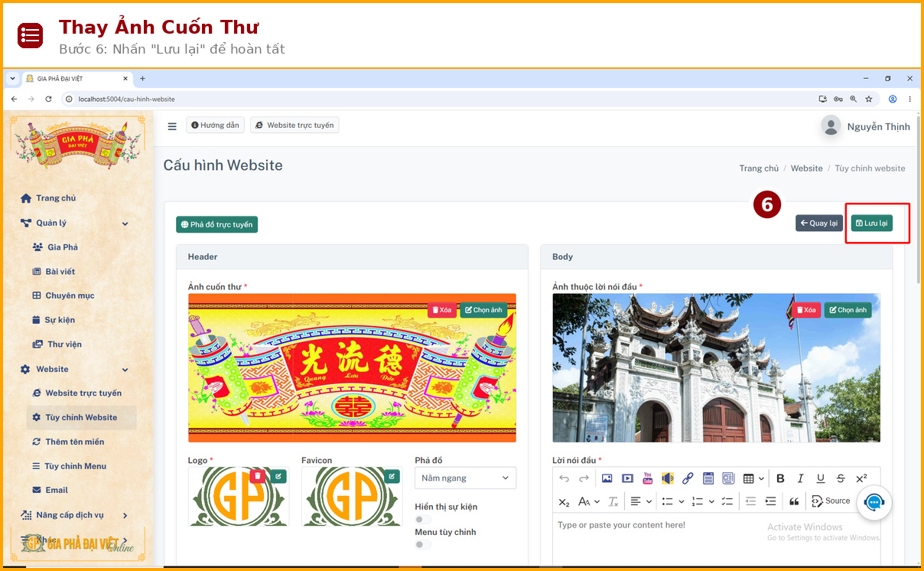Click Trang chủ breadcrumb link
The height and width of the screenshot is (571, 924).
point(759,168)
